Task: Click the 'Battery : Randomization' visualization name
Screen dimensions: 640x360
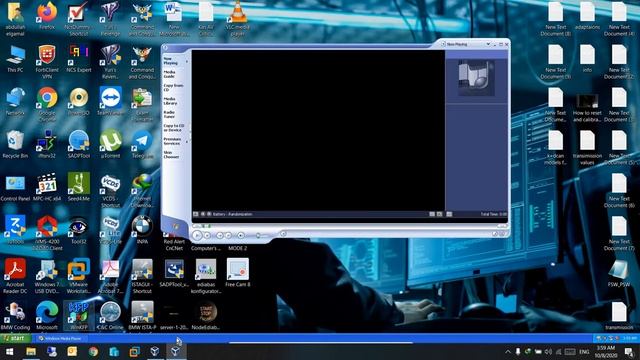Action: 232,214
